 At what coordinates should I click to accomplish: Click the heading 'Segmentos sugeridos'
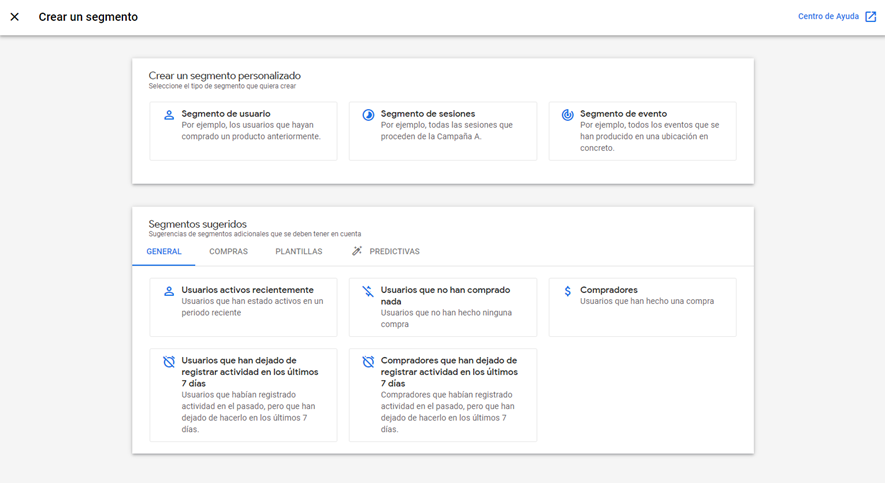[x=198, y=224]
